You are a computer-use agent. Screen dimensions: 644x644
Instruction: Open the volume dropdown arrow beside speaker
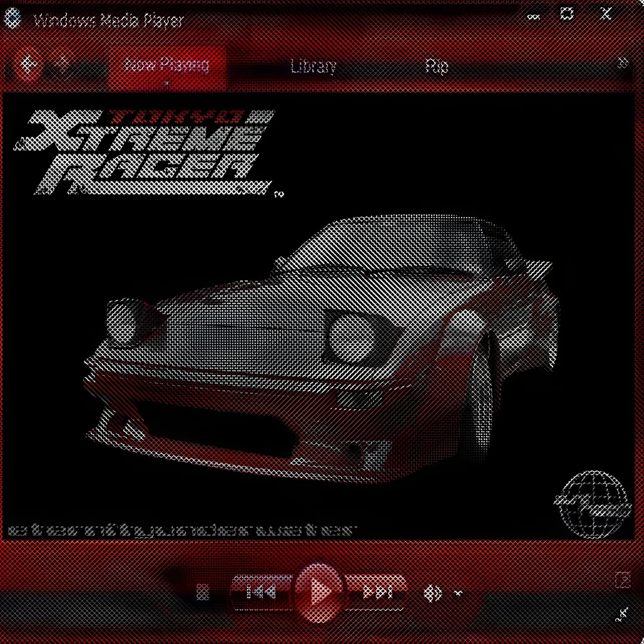click(x=459, y=593)
